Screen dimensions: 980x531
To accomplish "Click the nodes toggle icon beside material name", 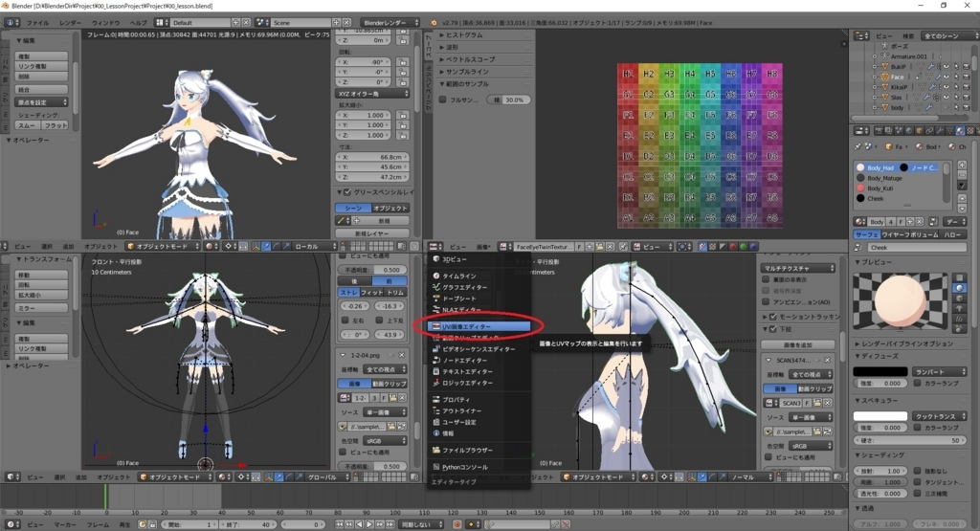I will (933, 222).
